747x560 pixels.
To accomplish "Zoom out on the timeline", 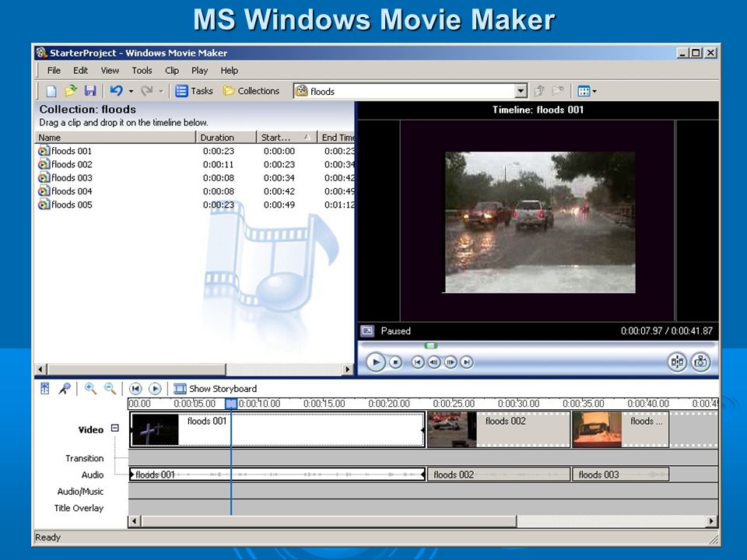I will [x=110, y=389].
